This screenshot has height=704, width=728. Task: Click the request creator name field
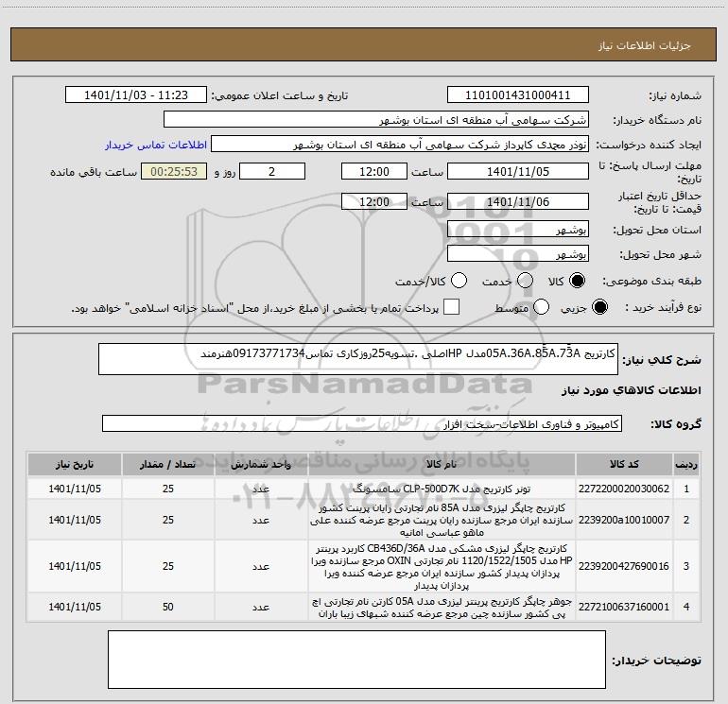pos(400,145)
